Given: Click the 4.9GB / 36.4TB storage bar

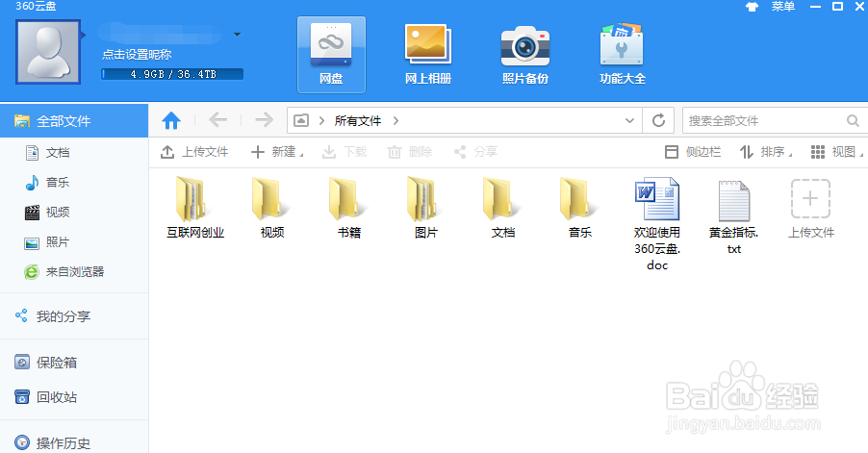Looking at the screenshot, I should (172, 74).
